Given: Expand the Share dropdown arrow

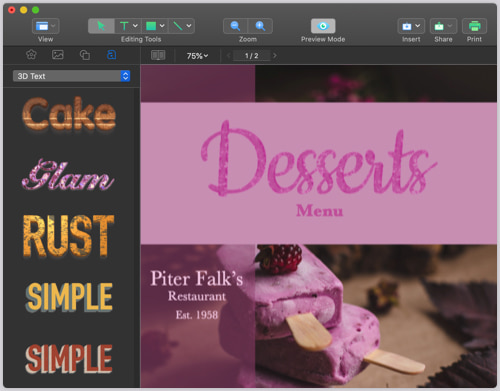Looking at the screenshot, I should click(x=450, y=26).
